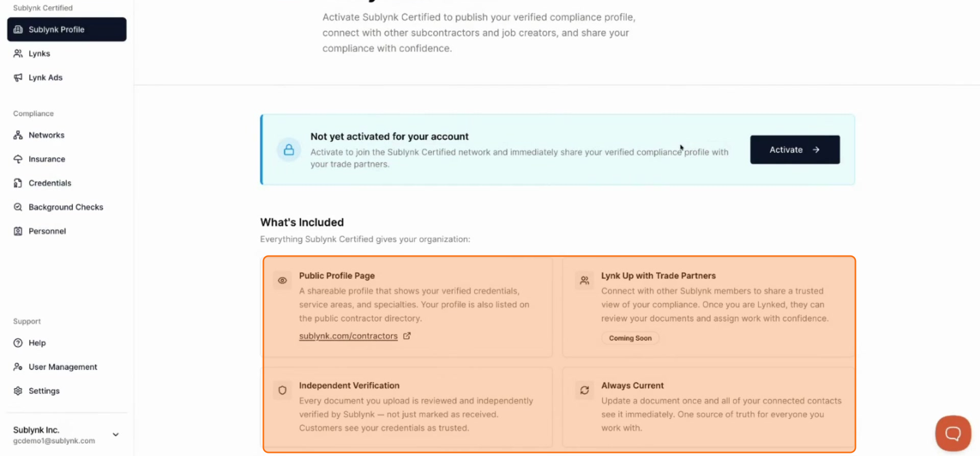Select the Sublynk Profile menu item
The height and width of the screenshot is (456, 980).
point(67,30)
